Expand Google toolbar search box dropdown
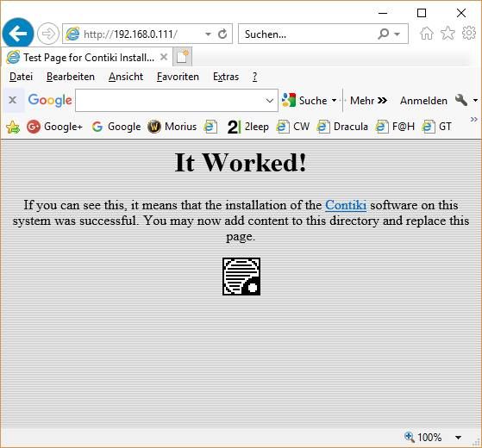482x448 pixels. click(x=270, y=101)
